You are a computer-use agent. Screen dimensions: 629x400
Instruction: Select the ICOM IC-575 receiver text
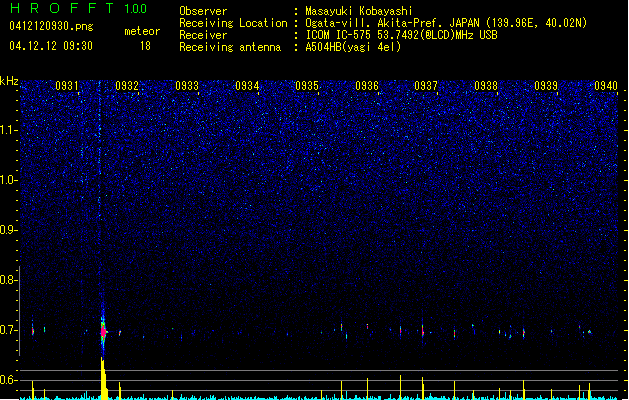[401, 35]
